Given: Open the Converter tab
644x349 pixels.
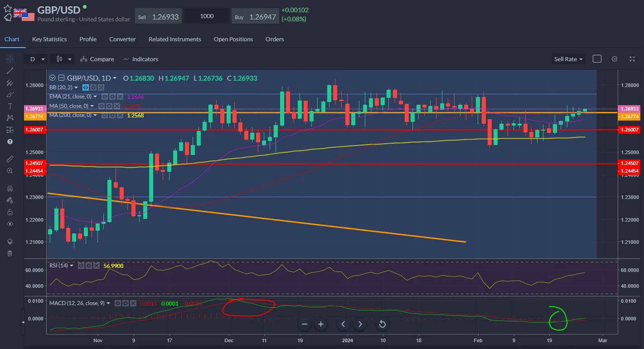Looking at the screenshot, I should 122,39.
